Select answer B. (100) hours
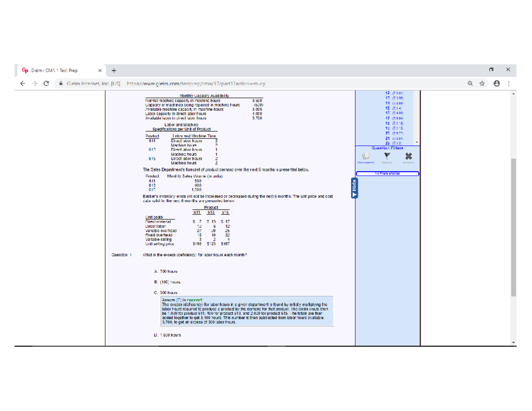Screen dimensions: 532x411 tap(167, 282)
